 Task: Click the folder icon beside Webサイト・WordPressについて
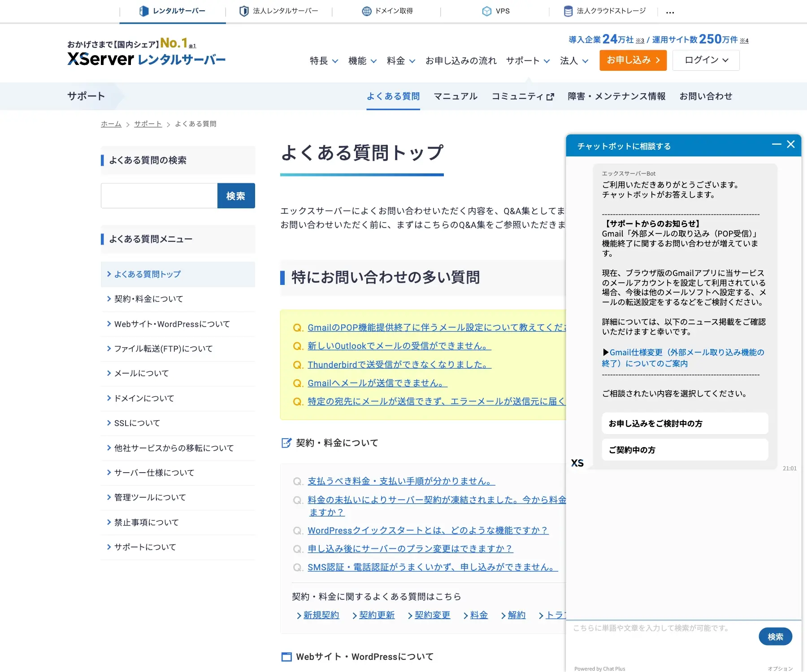pyautogui.click(x=286, y=656)
